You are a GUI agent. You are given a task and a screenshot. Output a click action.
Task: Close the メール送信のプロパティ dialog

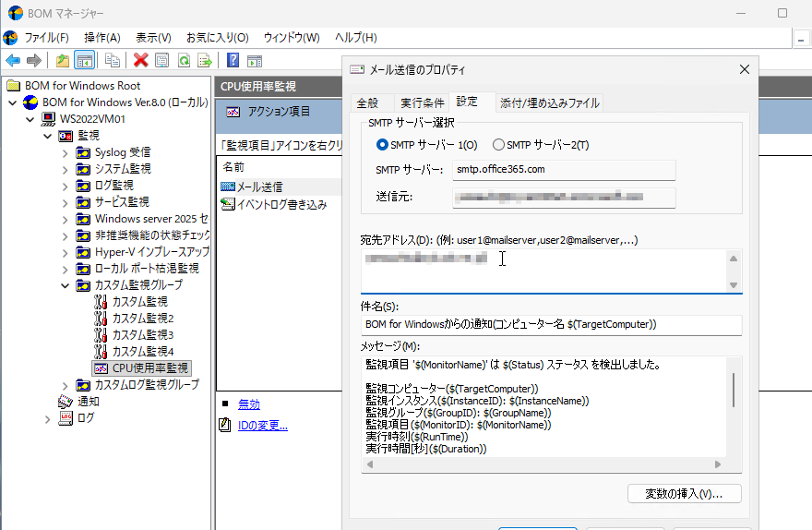(745, 69)
